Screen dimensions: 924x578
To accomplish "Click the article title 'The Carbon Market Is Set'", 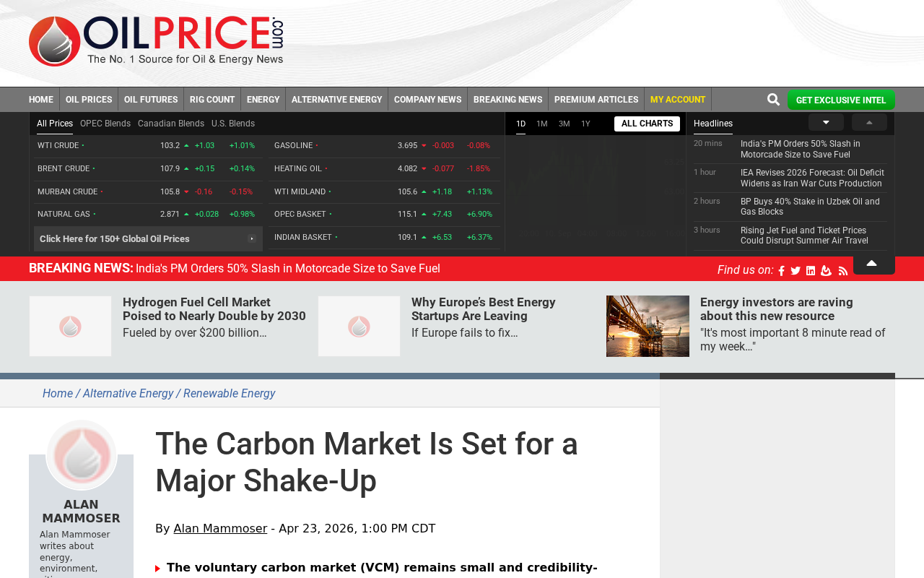I will tap(367, 462).
